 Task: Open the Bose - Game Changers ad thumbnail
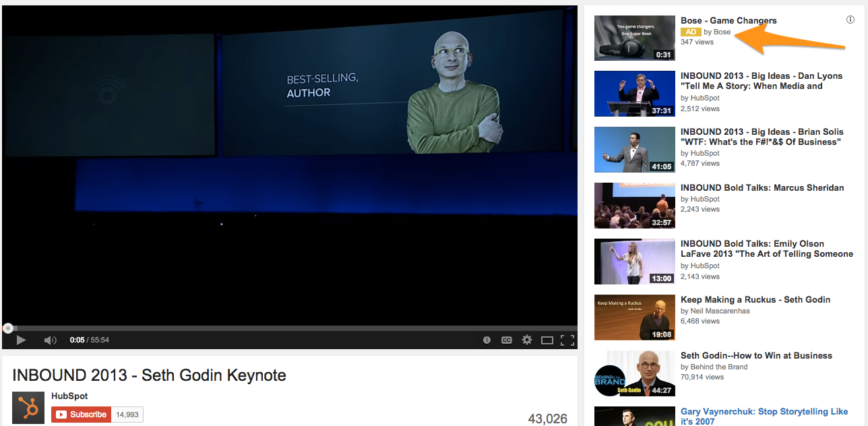[x=635, y=38]
